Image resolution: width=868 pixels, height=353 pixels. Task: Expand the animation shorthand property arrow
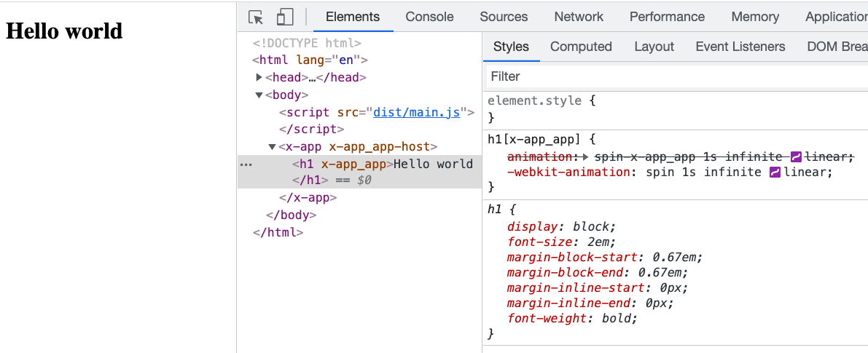point(587,156)
